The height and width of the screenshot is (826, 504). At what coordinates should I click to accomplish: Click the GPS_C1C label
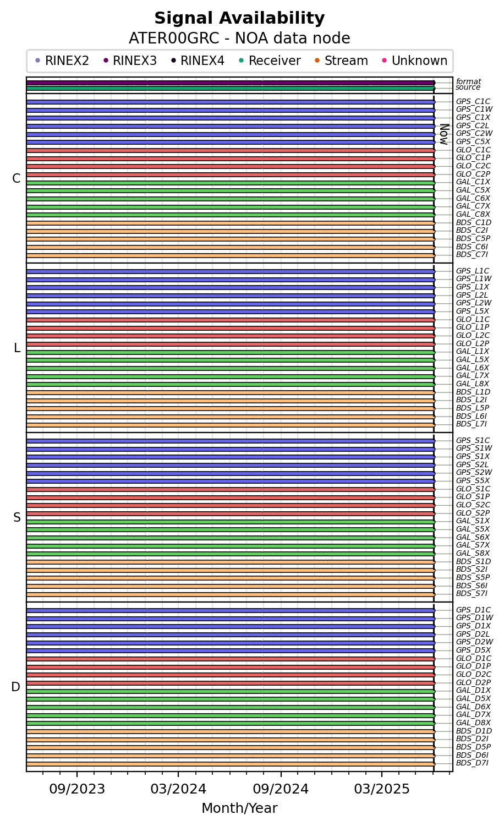[473, 101]
